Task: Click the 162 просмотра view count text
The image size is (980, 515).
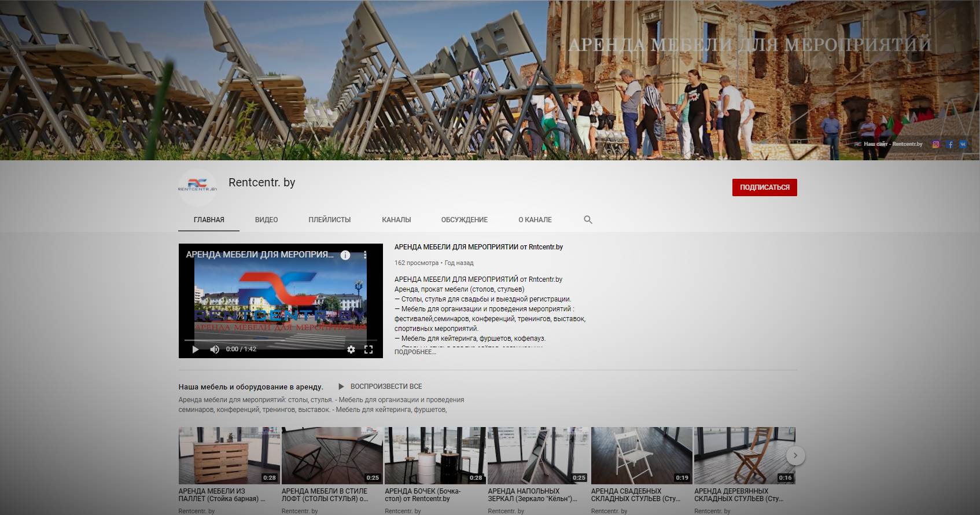Action: (x=417, y=263)
